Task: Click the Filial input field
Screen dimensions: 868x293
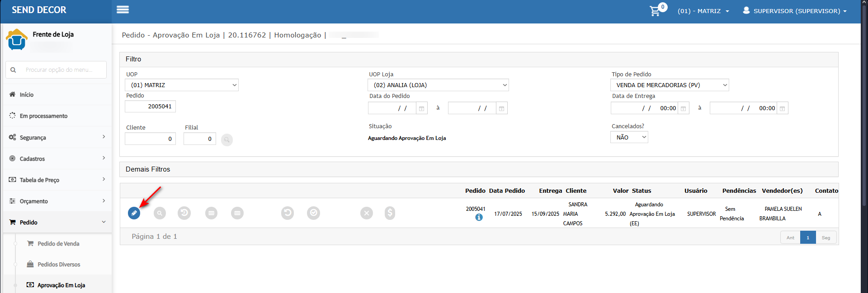Action: click(x=200, y=139)
